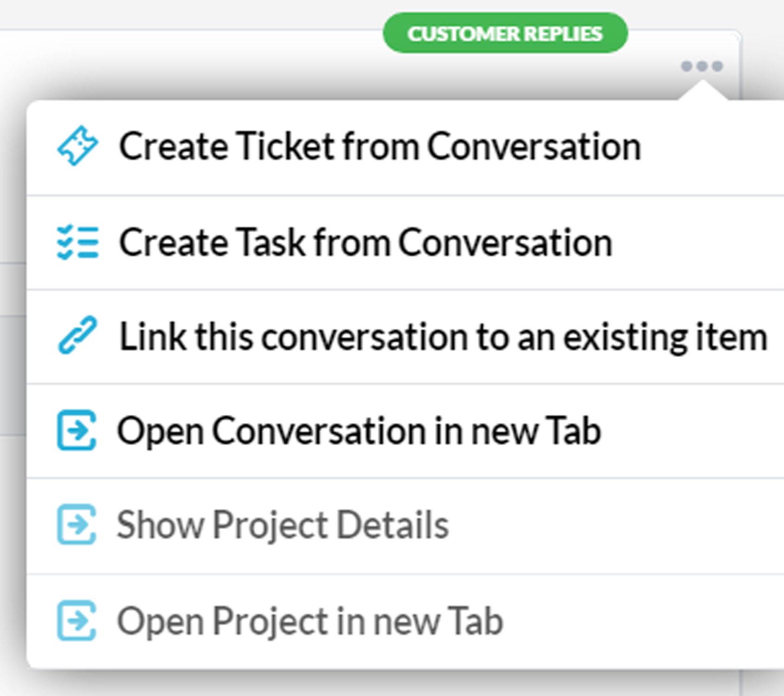The width and height of the screenshot is (784, 696).
Task: Choose Open Project in new Tab
Action: point(405,622)
